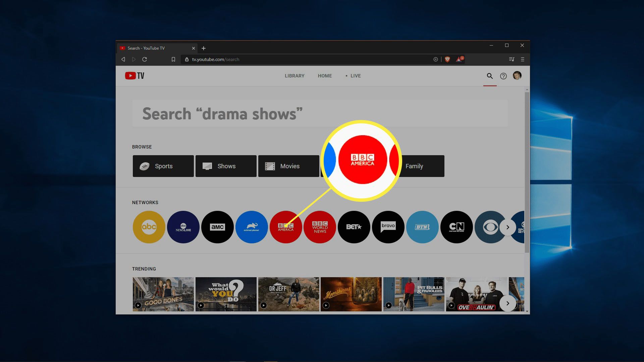Click the add-to-address-bar plus circle icon
The height and width of the screenshot is (362, 644).
[x=435, y=59]
